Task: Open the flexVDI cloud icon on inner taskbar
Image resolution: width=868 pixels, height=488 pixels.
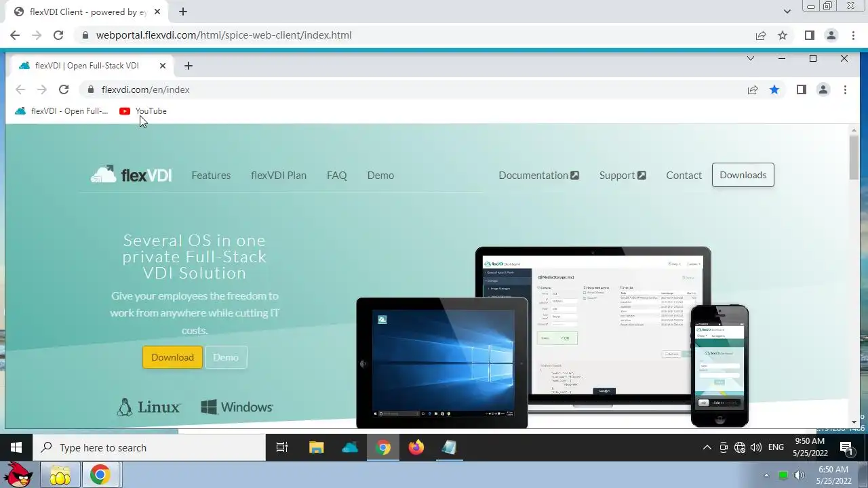Action: point(349,447)
